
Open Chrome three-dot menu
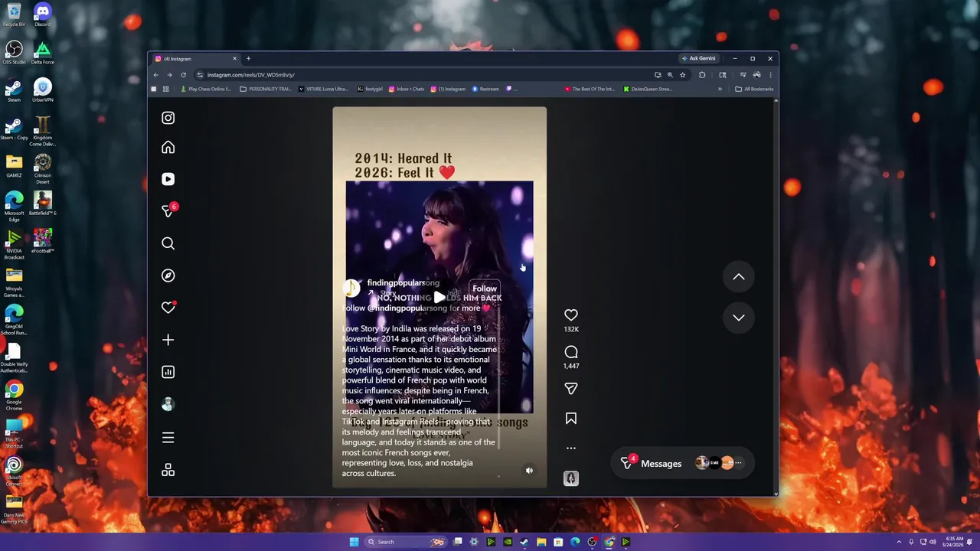point(770,75)
